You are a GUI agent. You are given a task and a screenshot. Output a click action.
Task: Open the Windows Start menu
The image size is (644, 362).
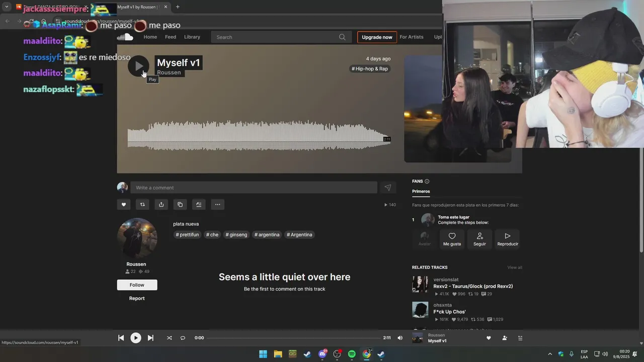point(263,354)
